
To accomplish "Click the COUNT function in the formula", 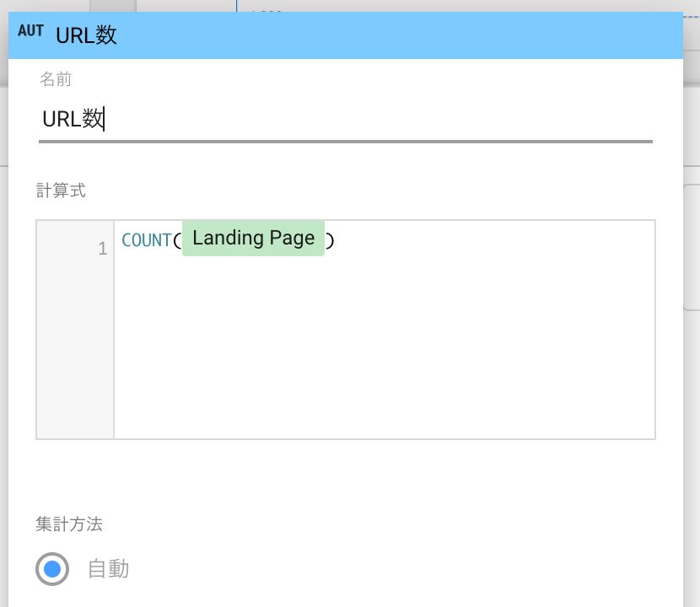I will [x=146, y=240].
